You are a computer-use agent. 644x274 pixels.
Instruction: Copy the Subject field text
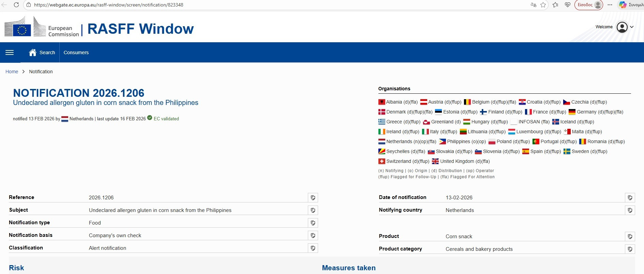(313, 210)
